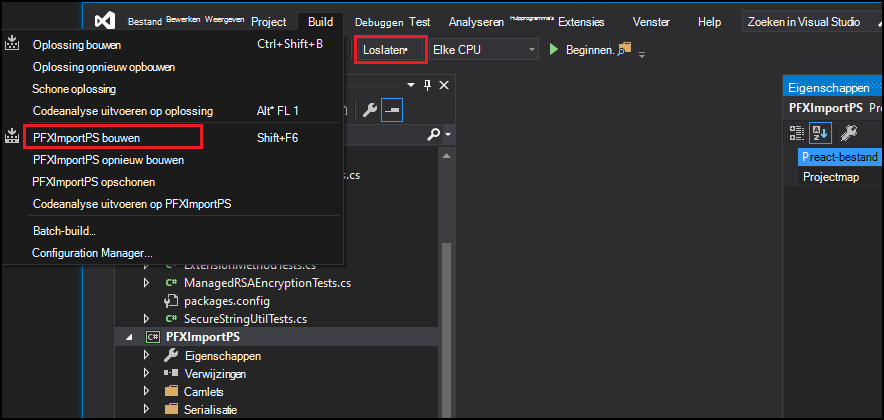The width and height of the screenshot is (884, 420).
Task: Expand the Serialisatie folder node
Action: click(x=147, y=409)
